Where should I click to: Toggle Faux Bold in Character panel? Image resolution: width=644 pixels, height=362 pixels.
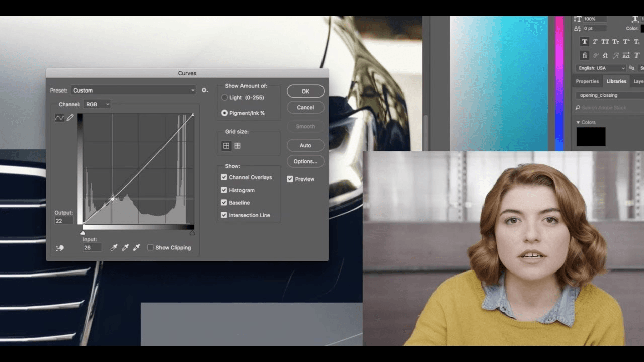[x=585, y=42]
